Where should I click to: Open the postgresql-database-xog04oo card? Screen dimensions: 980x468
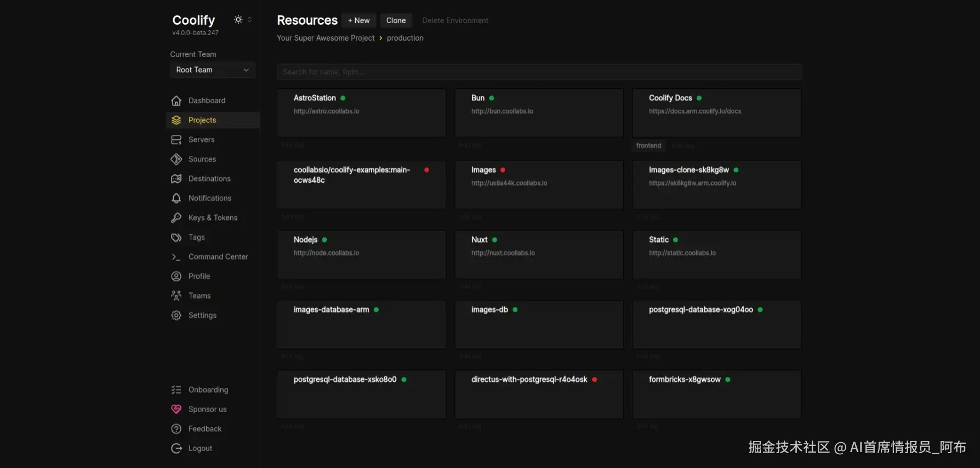717,324
